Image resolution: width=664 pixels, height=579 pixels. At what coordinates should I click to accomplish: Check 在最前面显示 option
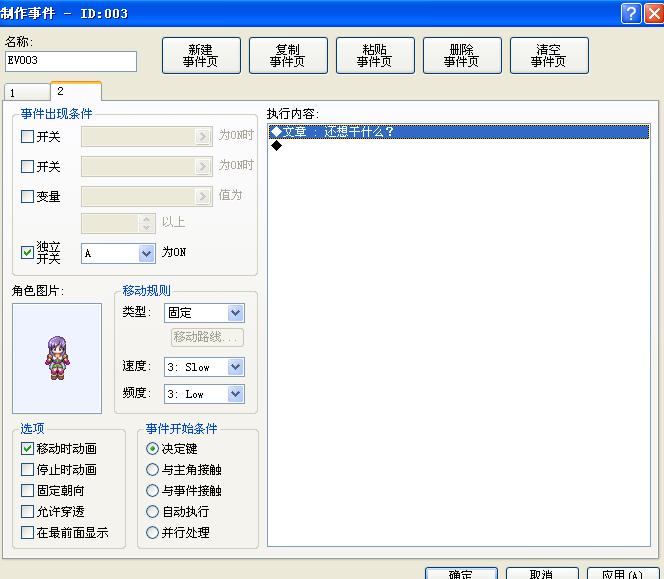point(27,532)
